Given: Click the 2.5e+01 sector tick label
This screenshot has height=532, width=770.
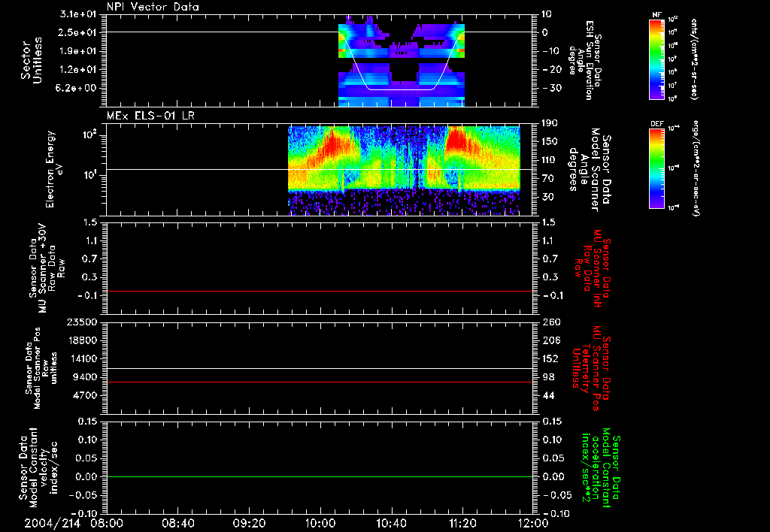Looking at the screenshot, I should pyautogui.click(x=78, y=32).
